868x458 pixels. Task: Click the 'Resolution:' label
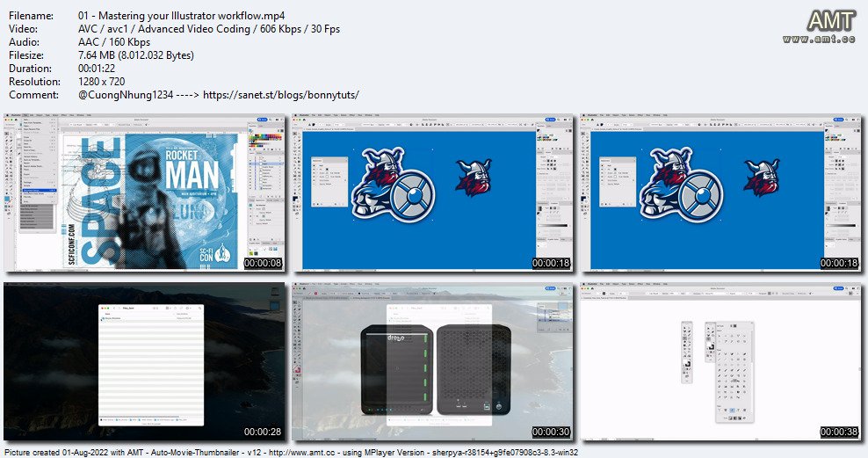34,82
